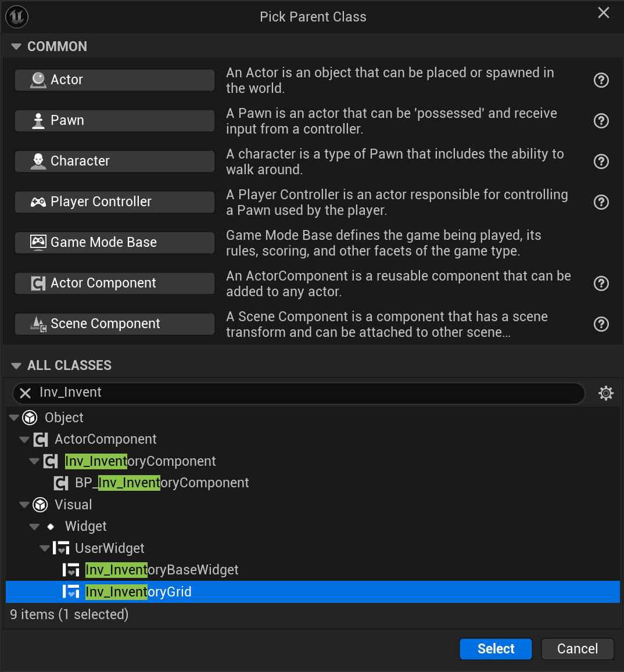Cancel the Pick Parent Class dialog
Image resolution: width=624 pixels, height=672 pixels.
tap(577, 649)
